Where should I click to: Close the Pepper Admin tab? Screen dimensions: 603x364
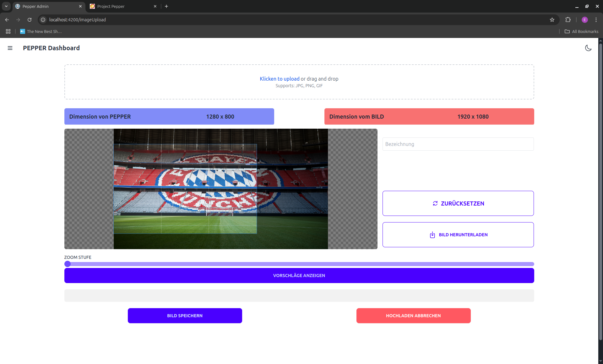point(80,6)
